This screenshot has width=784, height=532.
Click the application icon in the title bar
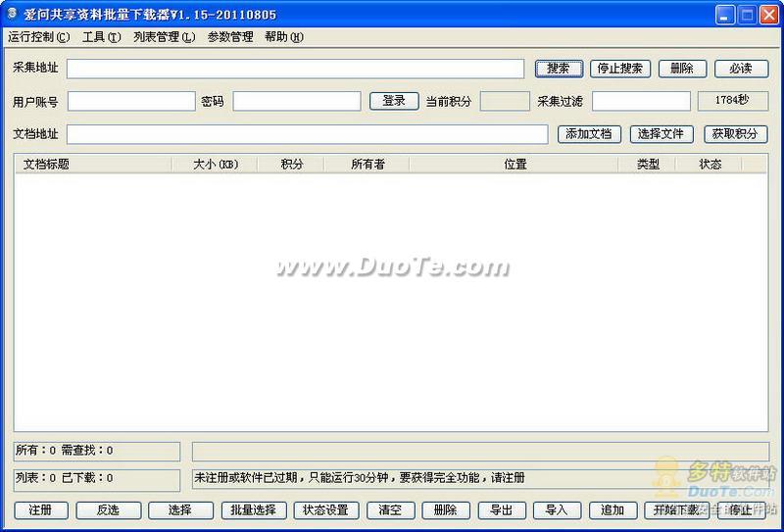tap(13, 14)
